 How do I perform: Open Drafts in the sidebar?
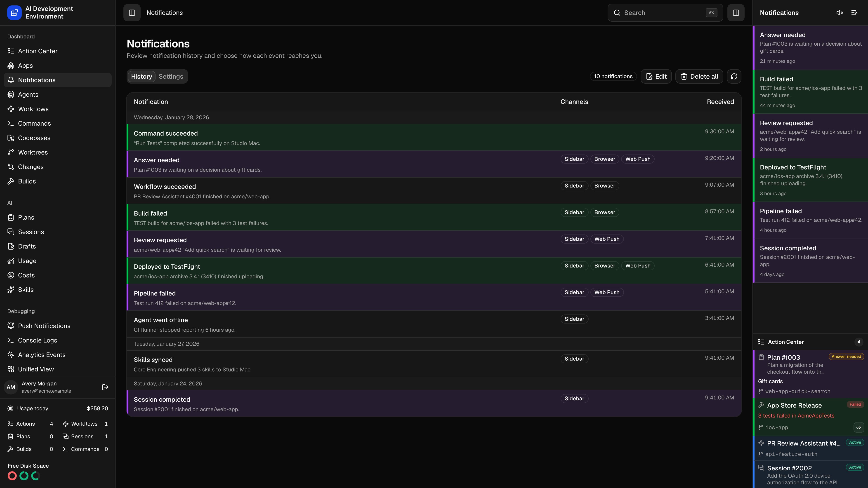(58, 246)
